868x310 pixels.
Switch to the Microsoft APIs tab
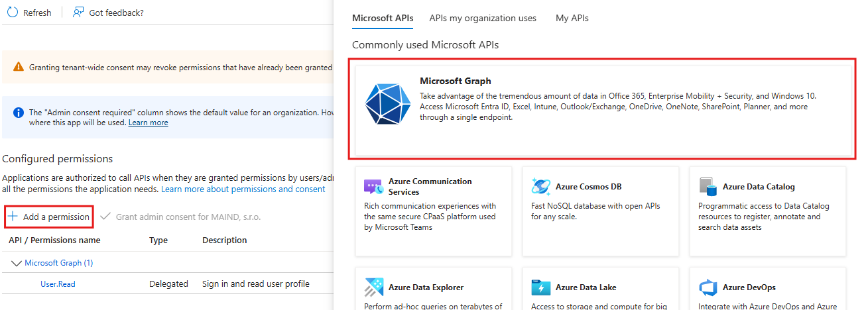383,18
